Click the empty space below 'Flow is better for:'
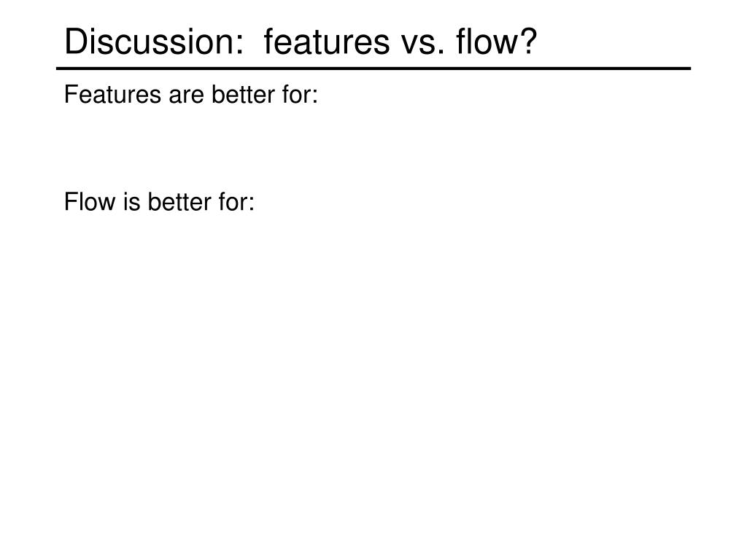747x560 pixels. [x=373, y=381]
